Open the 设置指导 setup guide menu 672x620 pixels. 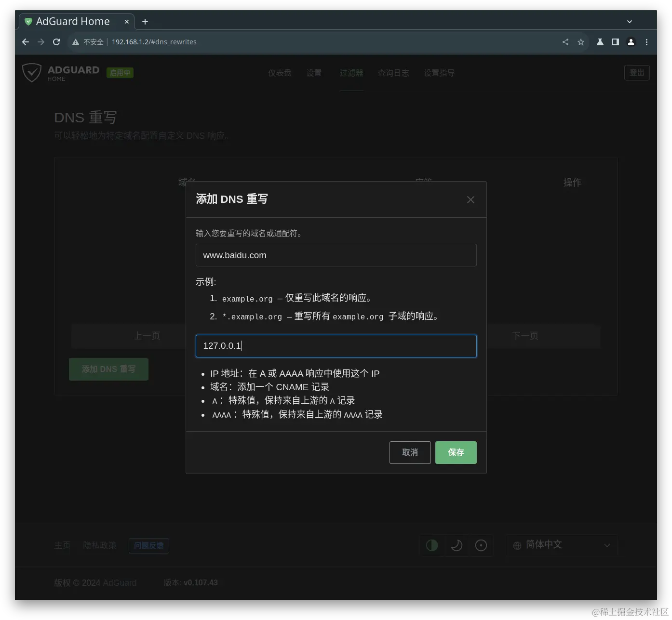439,73
